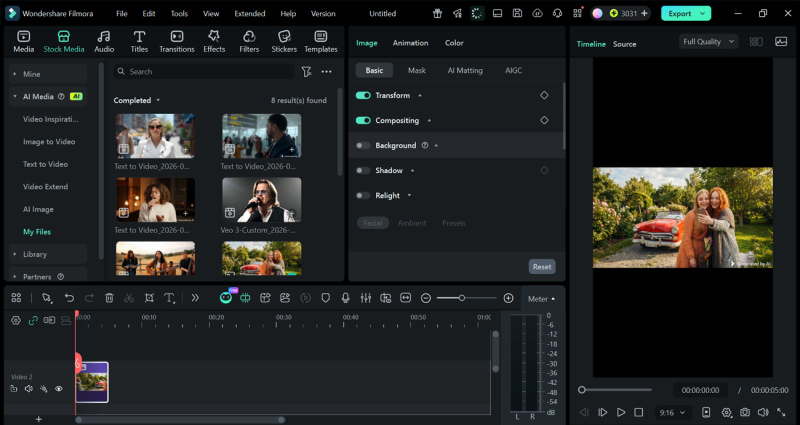Turn on the Shadow toggle
This screenshot has height=425, width=800.
click(x=363, y=170)
